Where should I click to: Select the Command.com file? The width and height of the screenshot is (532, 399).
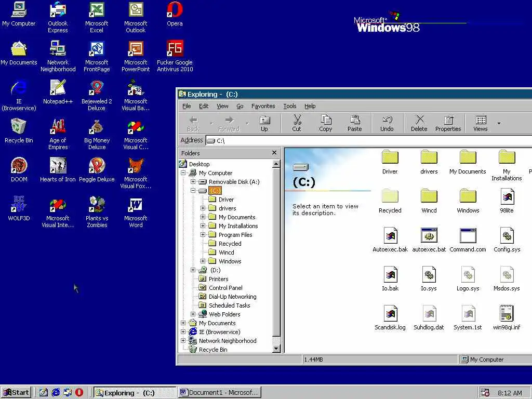click(468, 239)
